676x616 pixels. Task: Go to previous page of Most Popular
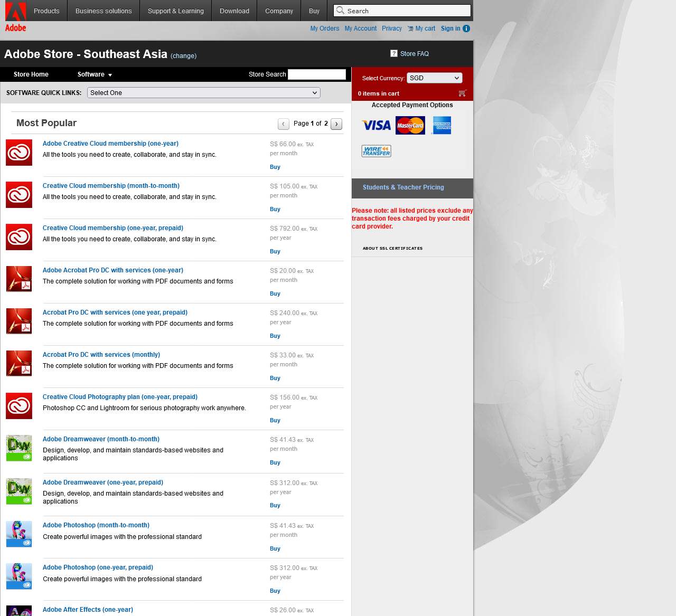pyautogui.click(x=284, y=124)
